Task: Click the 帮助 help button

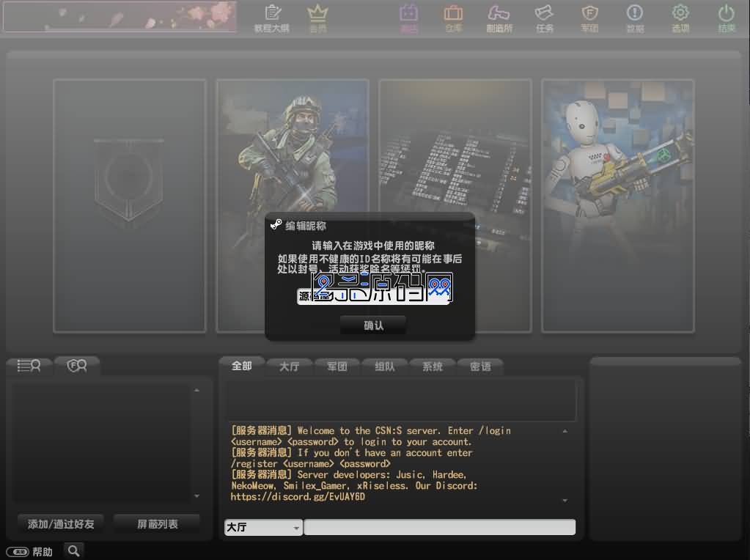Action: point(29,552)
